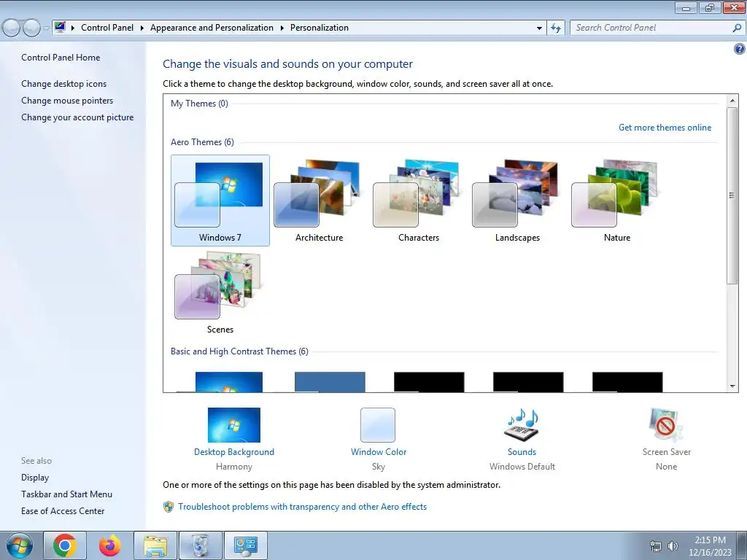Viewport: 747px width, 560px height.
Task: Select the Windows 7 Basic theme thumbnail
Action: point(228,382)
